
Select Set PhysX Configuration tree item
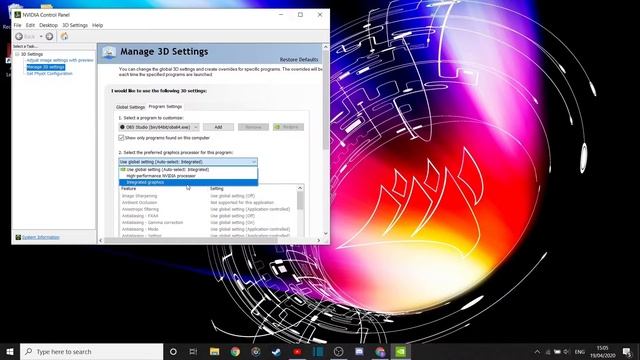tap(49, 74)
